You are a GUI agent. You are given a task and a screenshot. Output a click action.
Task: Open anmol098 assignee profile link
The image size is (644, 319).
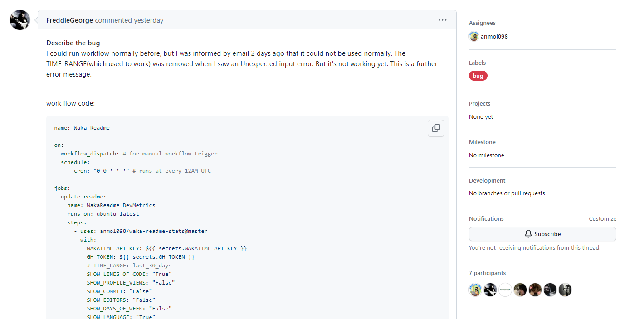(x=494, y=36)
